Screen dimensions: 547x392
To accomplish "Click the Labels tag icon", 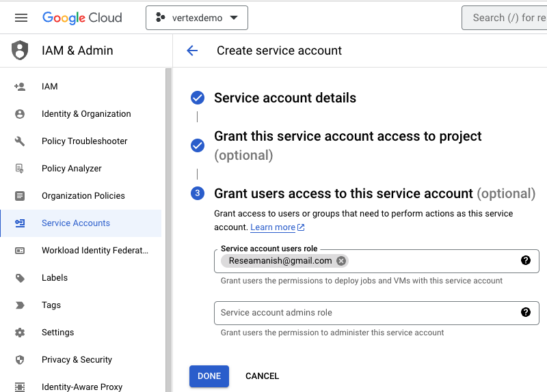I will click(x=20, y=278).
